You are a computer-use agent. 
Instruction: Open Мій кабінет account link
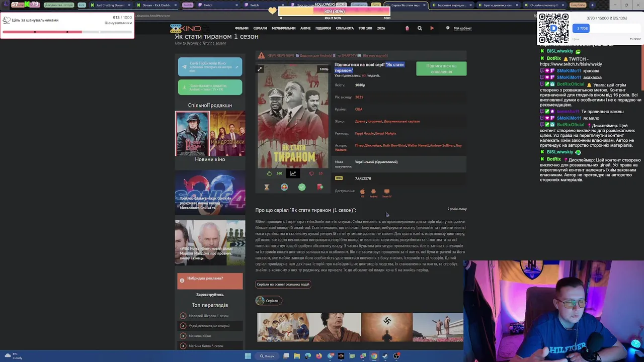(462, 28)
